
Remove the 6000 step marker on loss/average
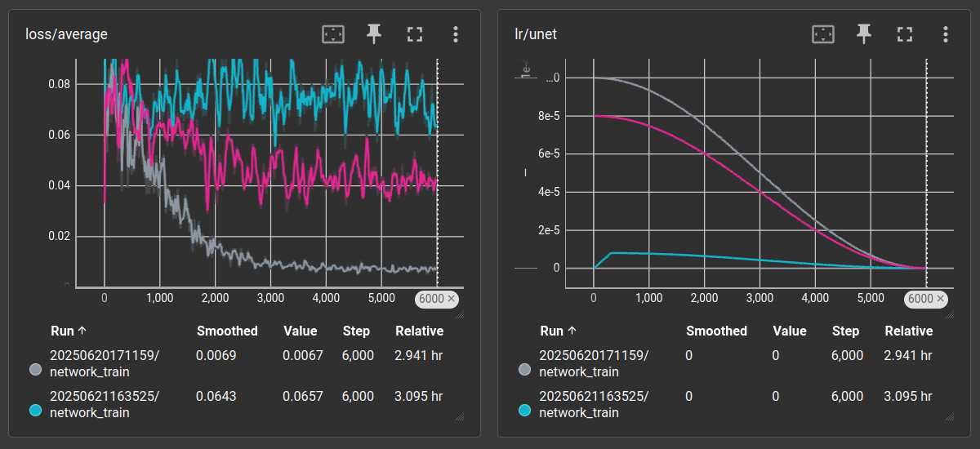tap(450, 299)
